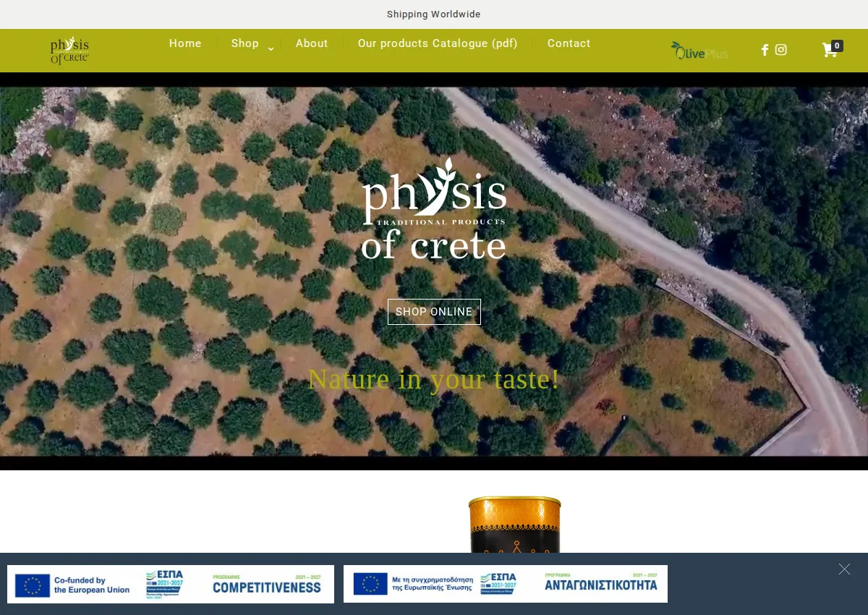Click the Shipping Worldwide notice text
This screenshot has width=868, height=615.
[433, 14]
